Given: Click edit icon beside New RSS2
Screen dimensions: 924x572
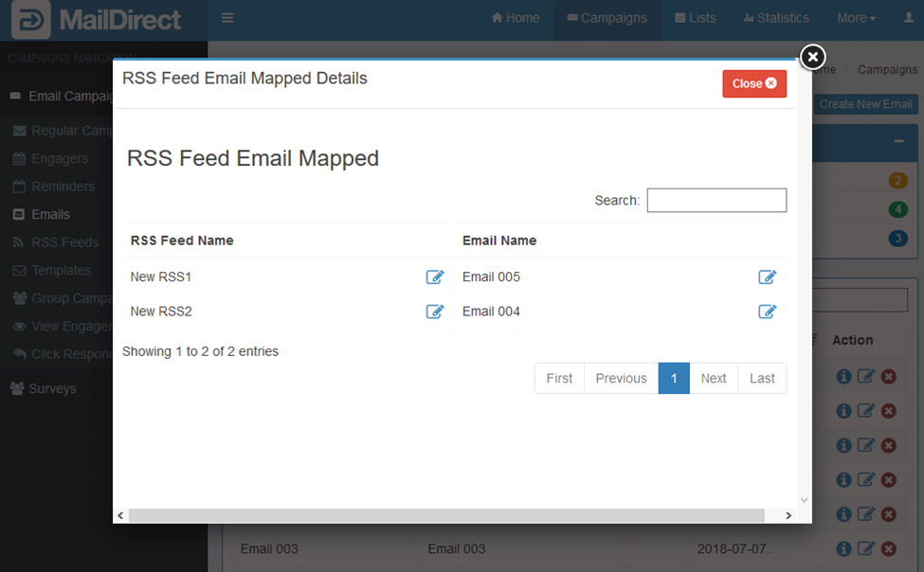Looking at the screenshot, I should point(434,312).
